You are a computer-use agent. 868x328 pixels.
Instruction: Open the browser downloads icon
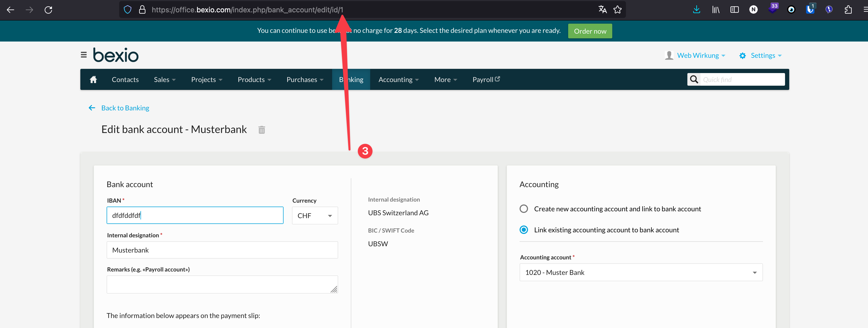point(696,9)
